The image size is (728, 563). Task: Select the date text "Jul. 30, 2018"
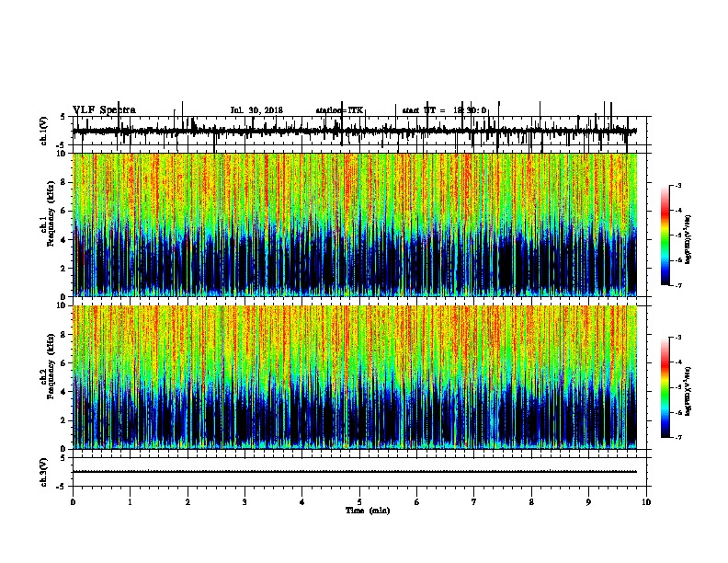(256, 110)
